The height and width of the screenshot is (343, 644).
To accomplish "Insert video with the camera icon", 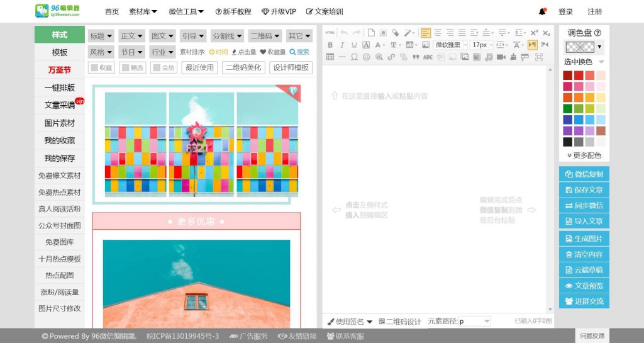I will click(x=501, y=57).
